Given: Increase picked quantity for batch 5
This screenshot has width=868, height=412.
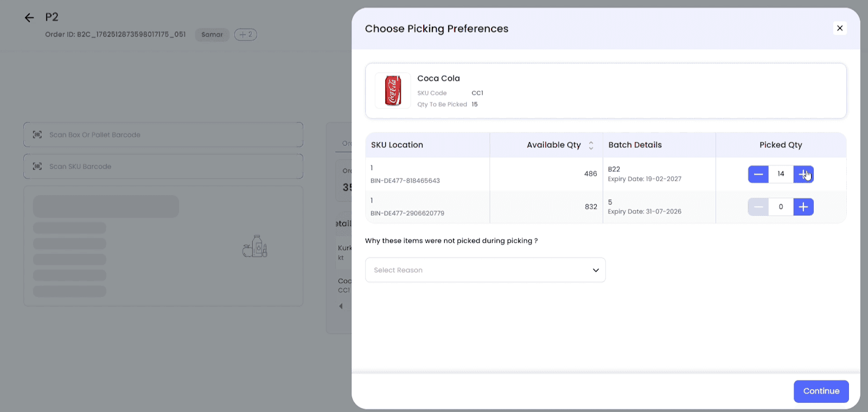Looking at the screenshot, I should pyautogui.click(x=803, y=207).
